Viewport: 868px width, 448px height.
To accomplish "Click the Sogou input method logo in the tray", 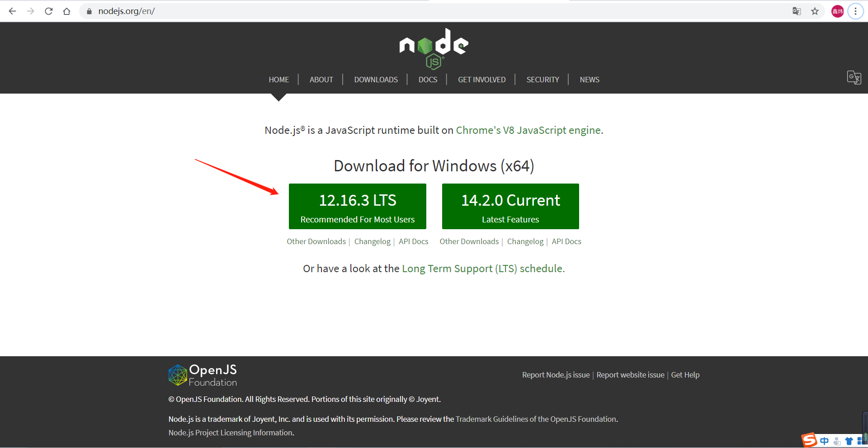I will [810, 440].
